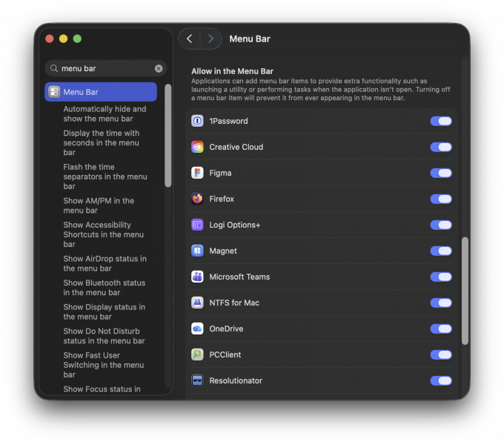Click the green zoom window button
The image size is (504, 445).
[x=77, y=39]
